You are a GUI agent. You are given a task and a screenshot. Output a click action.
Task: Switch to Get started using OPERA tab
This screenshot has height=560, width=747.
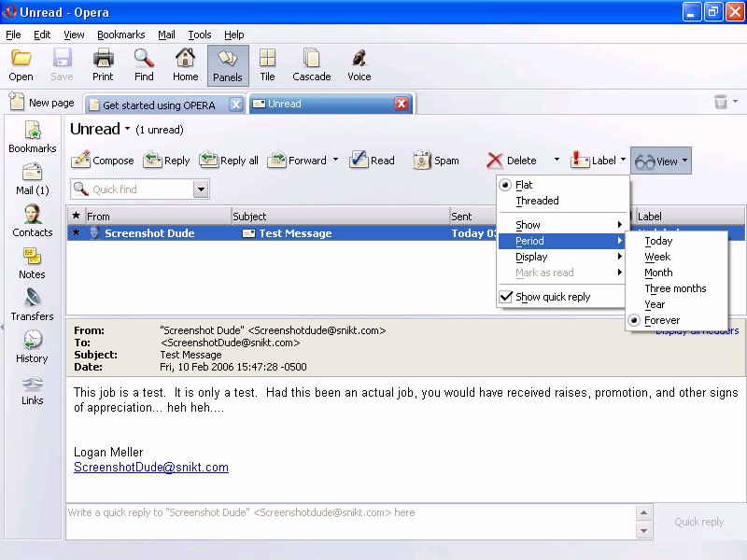pyautogui.click(x=158, y=105)
